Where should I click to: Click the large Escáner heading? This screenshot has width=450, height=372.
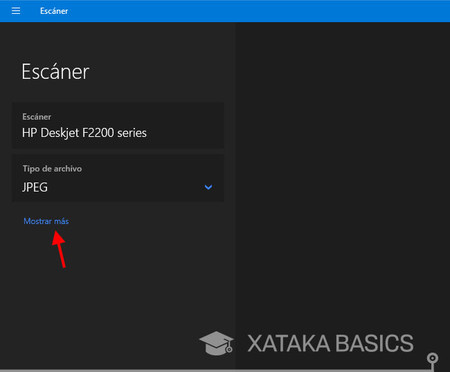pyautogui.click(x=55, y=71)
